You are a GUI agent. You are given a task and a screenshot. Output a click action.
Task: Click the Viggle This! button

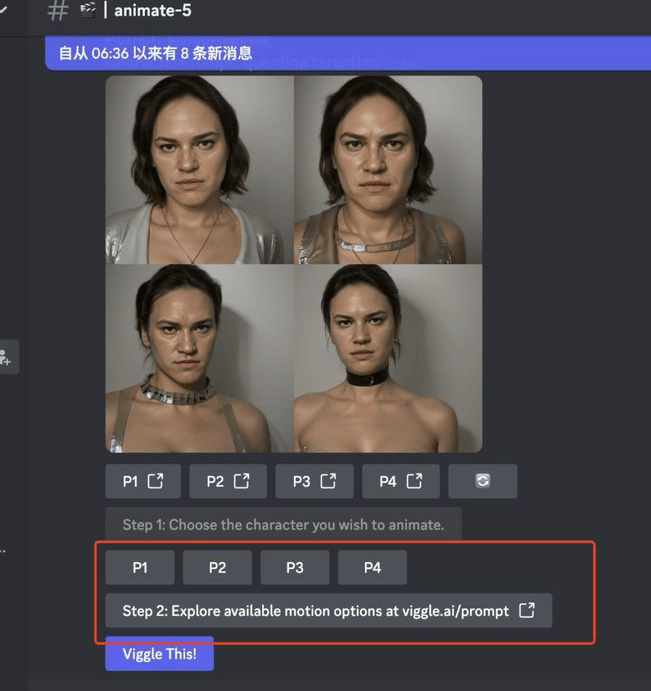tap(160, 654)
